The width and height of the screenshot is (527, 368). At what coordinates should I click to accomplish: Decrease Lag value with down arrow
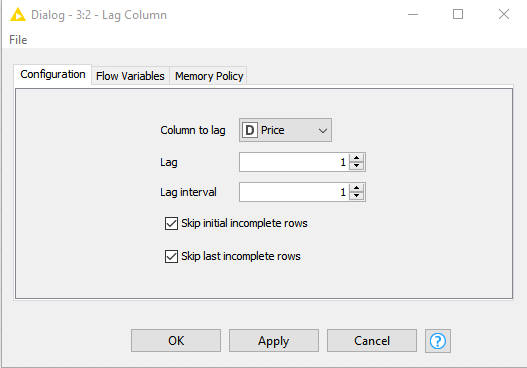(x=357, y=166)
